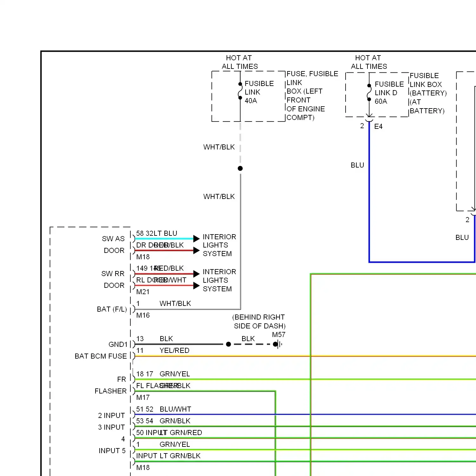
Task: Click the ground symbol next to M57
Action: click(x=278, y=344)
